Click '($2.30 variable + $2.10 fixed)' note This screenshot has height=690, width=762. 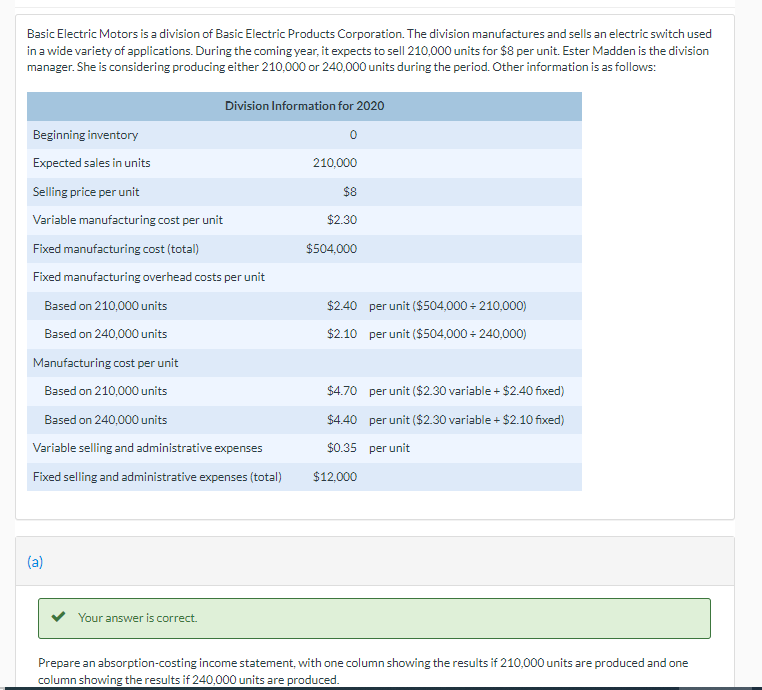pos(488,420)
